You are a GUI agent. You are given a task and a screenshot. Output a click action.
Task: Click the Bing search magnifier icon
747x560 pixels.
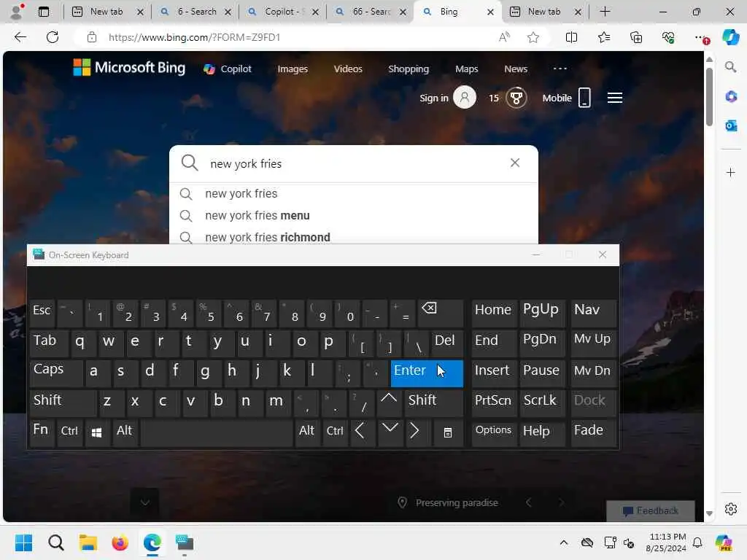190,163
